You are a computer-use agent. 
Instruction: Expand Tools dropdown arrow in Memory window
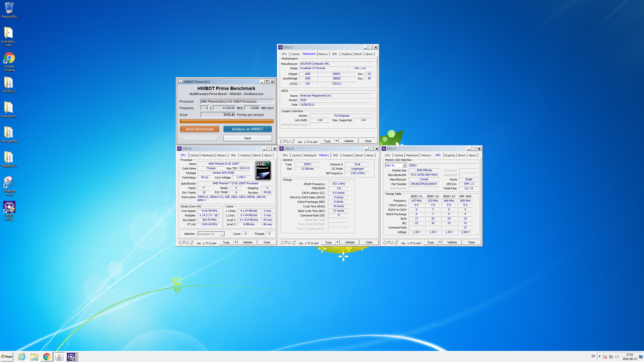337,242
